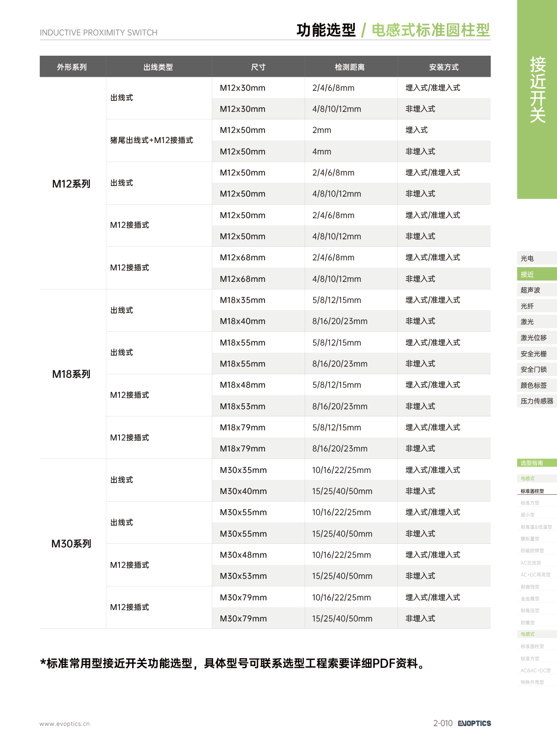The image size is (557, 756).
Task: Go to the 超声波 side tab
Action: point(537,290)
